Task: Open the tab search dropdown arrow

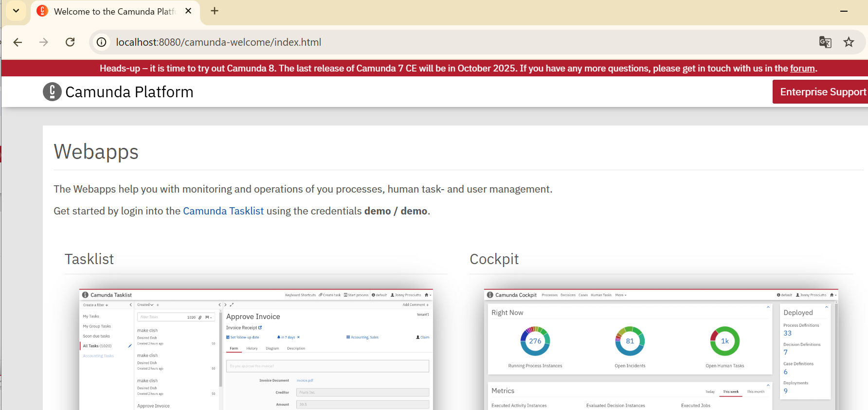Action: click(16, 11)
